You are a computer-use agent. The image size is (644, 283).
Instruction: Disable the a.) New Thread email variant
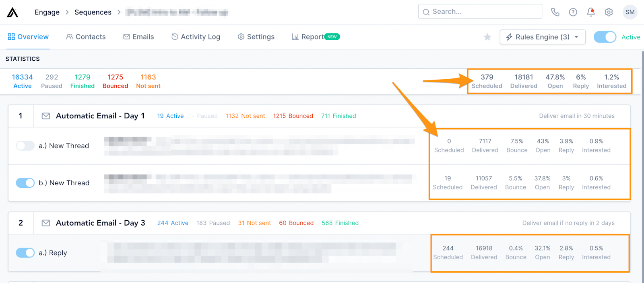point(25,146)
